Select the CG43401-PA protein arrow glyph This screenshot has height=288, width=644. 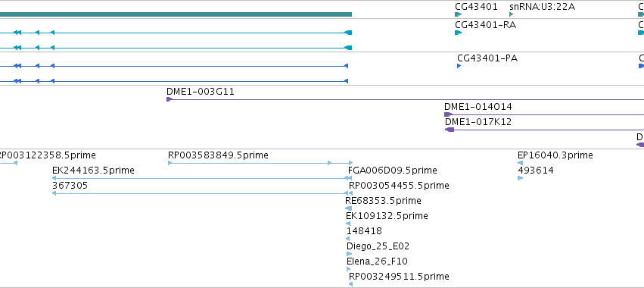pyautogui.click(x=459, y=66)
